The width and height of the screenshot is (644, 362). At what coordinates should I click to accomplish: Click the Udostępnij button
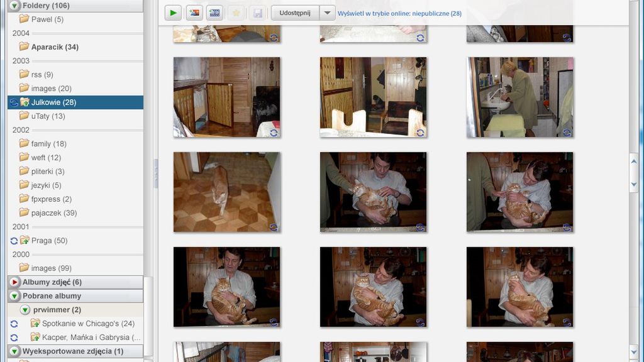(296, 13)
